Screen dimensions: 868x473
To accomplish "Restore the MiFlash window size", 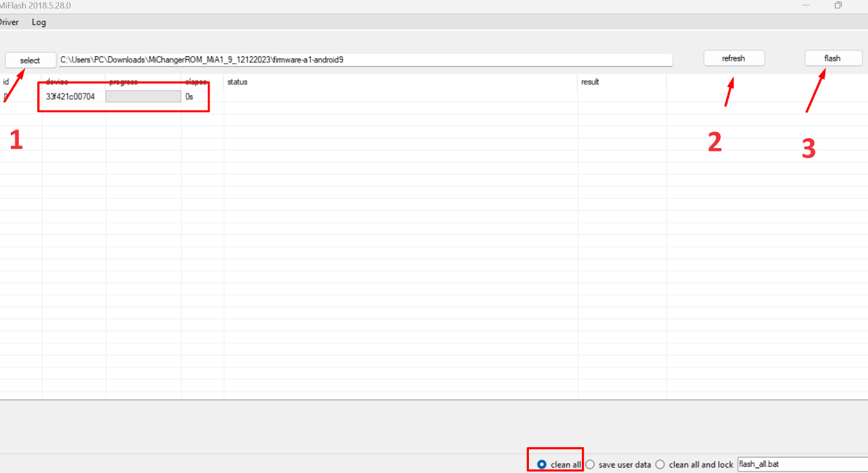I will (838, 5).
